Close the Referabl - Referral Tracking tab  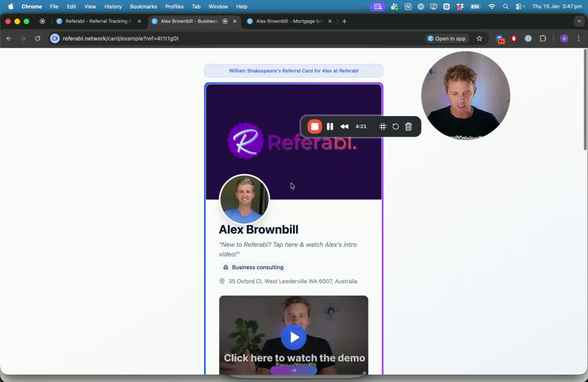click(x=139, y=21)
